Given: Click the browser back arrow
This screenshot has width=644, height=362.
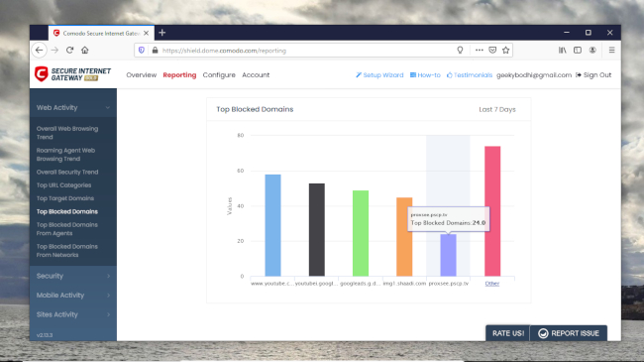Looking at the screenshot, I should tap(39, 51).
